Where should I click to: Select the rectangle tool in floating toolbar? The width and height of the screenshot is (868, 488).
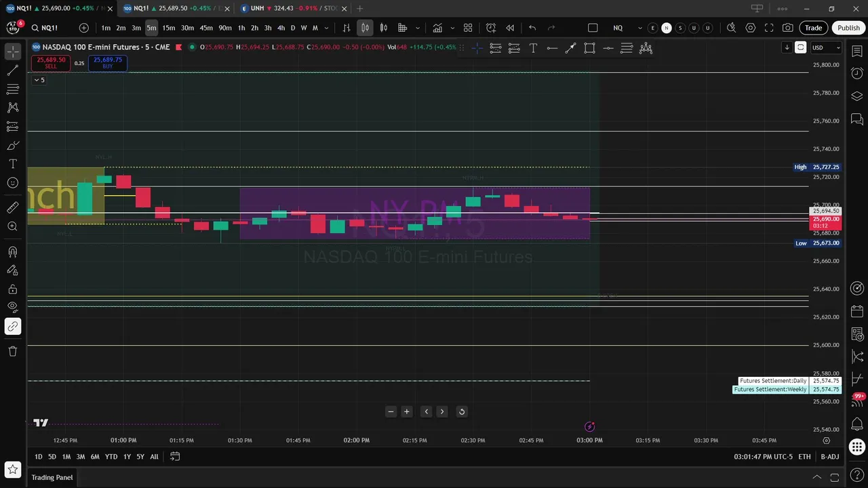click(589, 48)
